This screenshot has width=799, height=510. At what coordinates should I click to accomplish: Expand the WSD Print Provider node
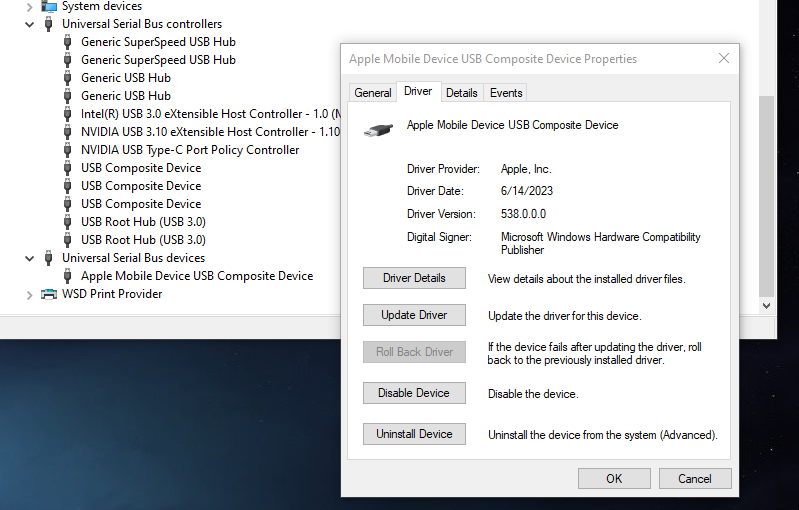tap(30, 294)
